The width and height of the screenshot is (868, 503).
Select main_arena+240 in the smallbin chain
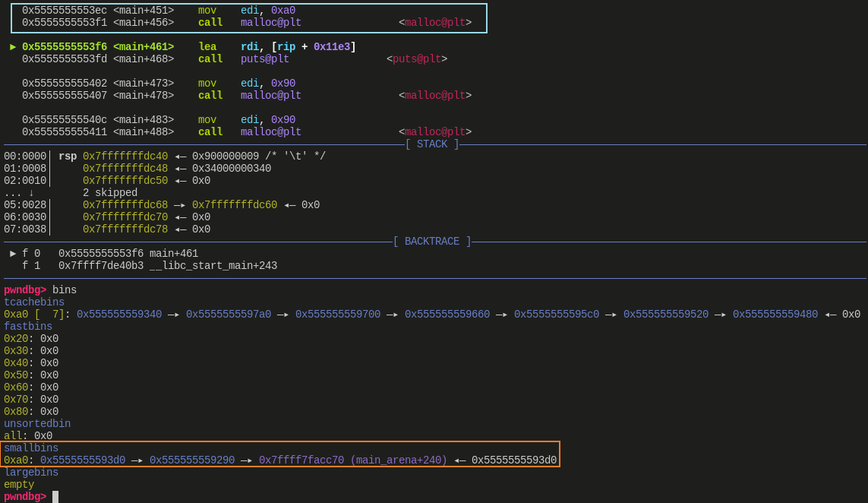[x=355, y=460]
